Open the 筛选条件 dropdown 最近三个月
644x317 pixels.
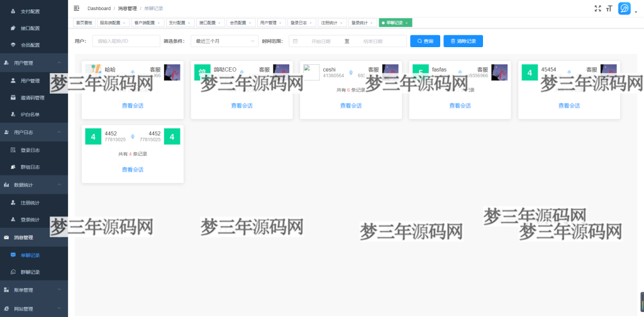pos(225,41)
